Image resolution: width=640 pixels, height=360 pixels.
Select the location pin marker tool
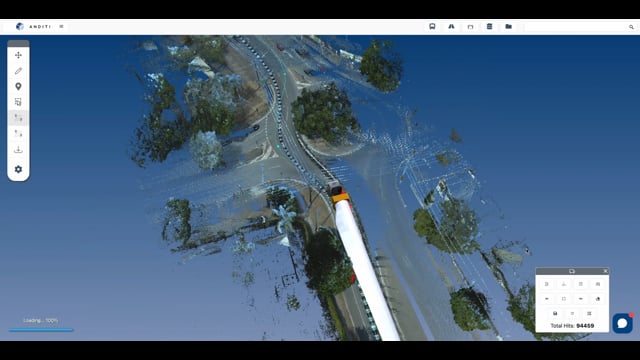(x=18, y=87)
